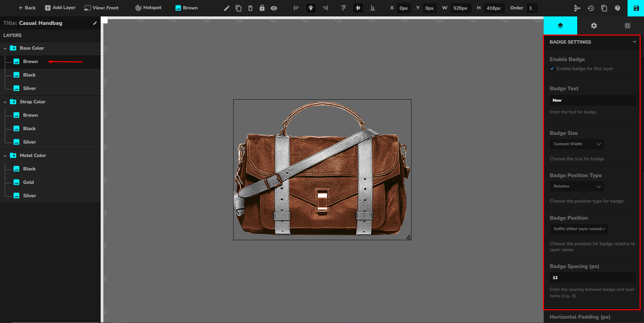Toggle layer visibility eye icon
The height and width of the screenshot is (323, 644).
point(274,8)
